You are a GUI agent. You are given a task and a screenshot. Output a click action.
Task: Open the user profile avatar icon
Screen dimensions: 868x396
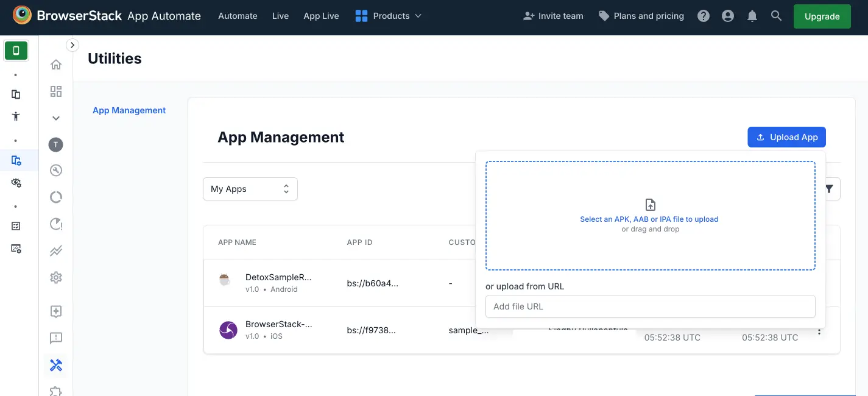coord(727,16)
